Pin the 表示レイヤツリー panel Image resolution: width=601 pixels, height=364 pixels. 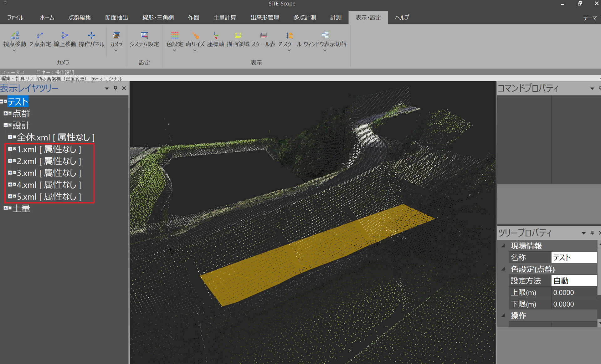coord(116,88)
